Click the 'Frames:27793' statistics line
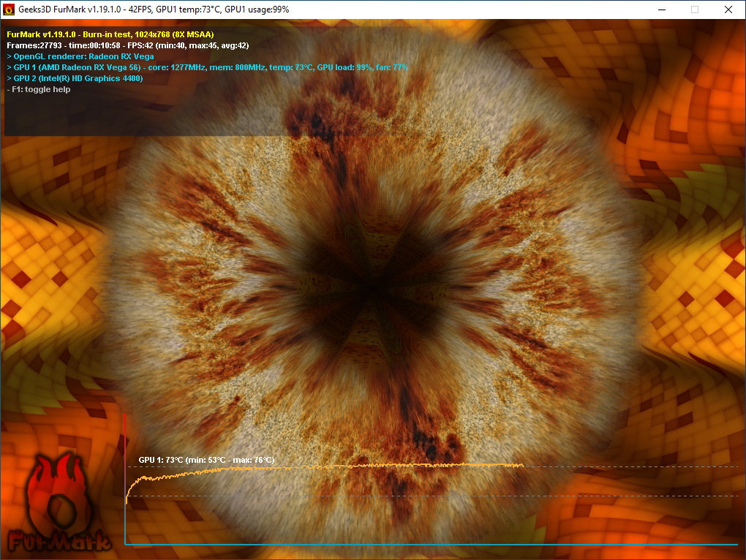 [x=128, y=45]
